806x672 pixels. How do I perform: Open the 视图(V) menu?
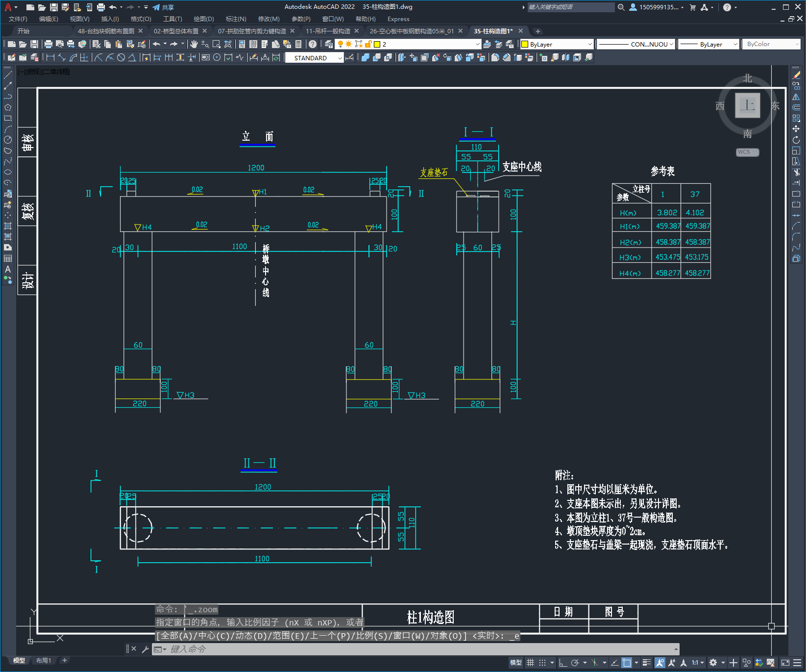click(79, 19)
